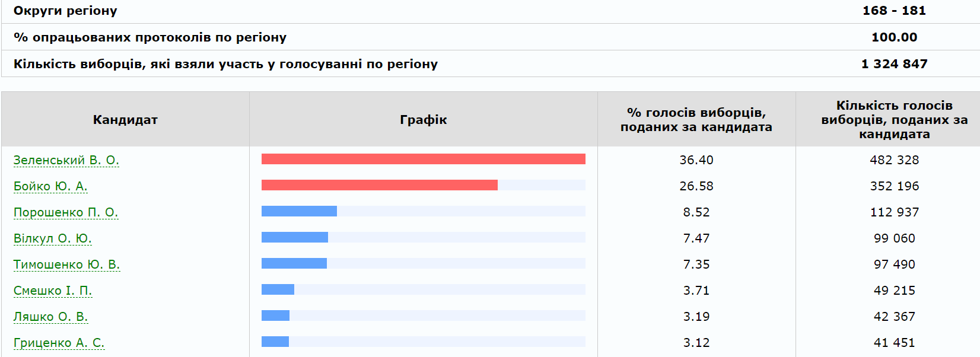
Task: Click the vote percentage column header
Action: (x=696, y=120)
